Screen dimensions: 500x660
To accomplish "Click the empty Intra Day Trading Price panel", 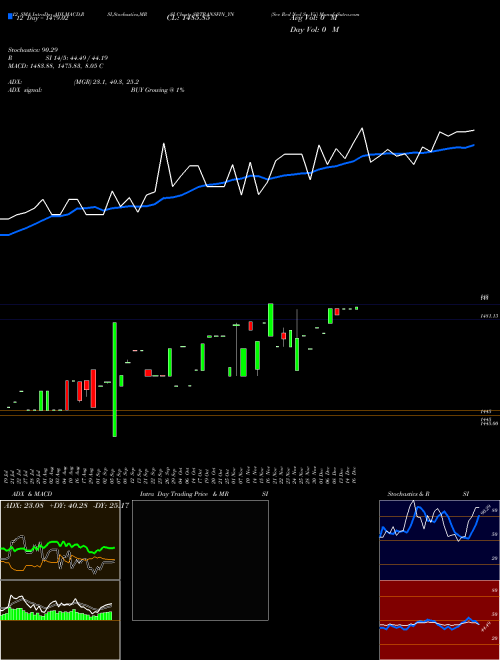I will pyautogui.click(x=200, y=560).
